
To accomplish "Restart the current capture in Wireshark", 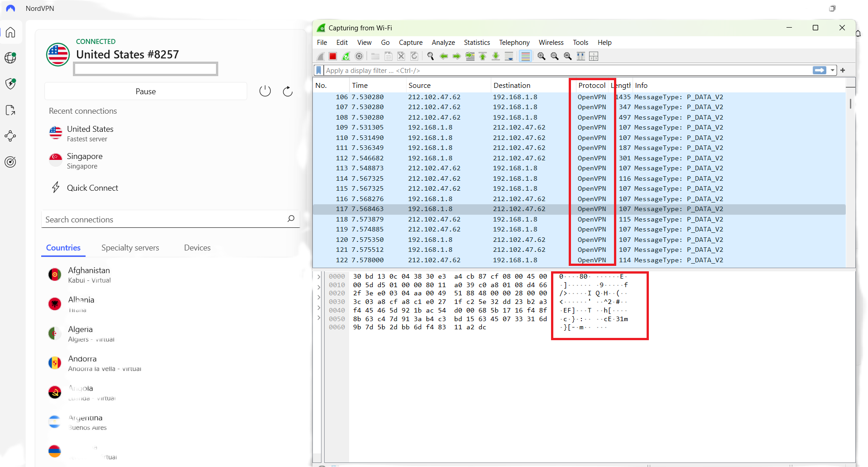I will [x=346, y=56].
